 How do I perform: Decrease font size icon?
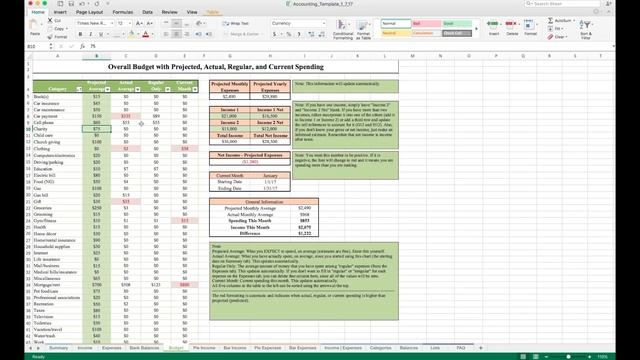click(x=149, y=24)
